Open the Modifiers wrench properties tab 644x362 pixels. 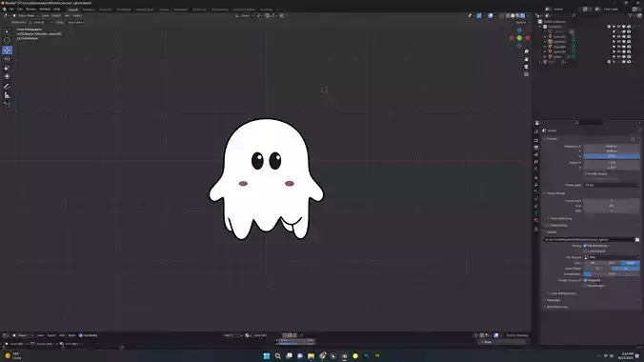coord(536,185)
